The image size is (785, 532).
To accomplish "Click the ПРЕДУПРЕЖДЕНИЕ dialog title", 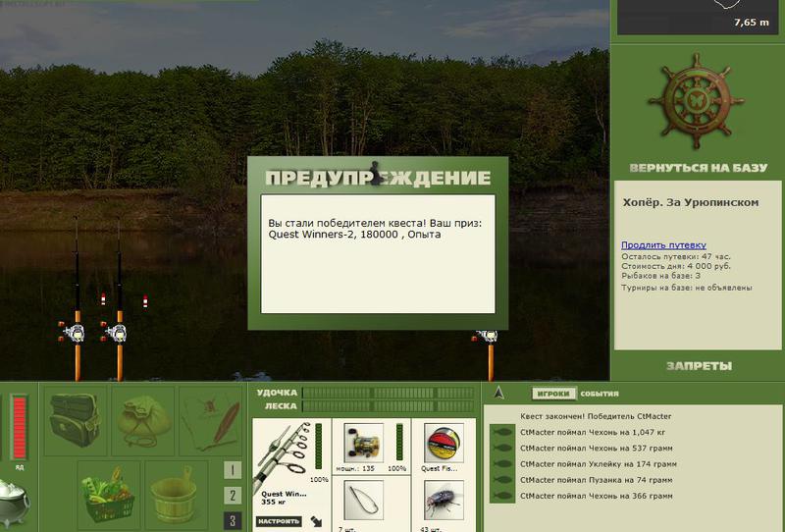I will [x=378, y=178].
